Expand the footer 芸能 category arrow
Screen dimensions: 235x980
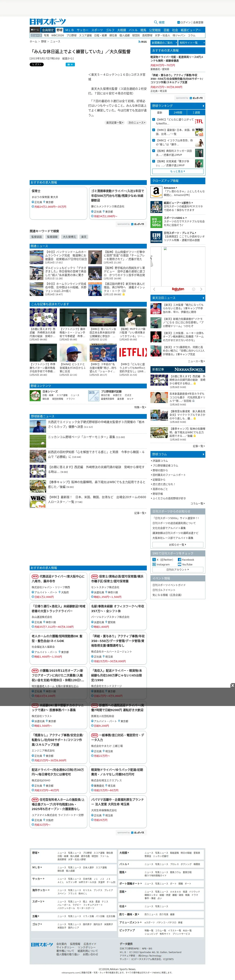click(x=126, y=892)
